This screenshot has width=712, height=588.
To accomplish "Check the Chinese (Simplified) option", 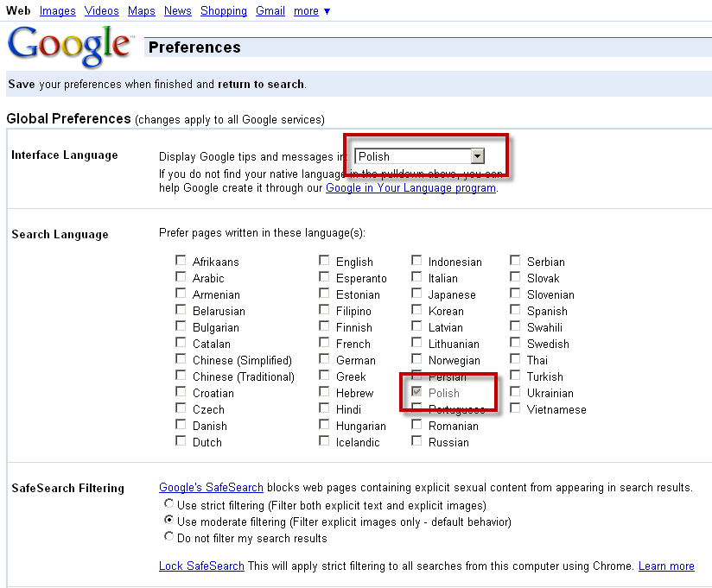I will [x=181, y=360].
